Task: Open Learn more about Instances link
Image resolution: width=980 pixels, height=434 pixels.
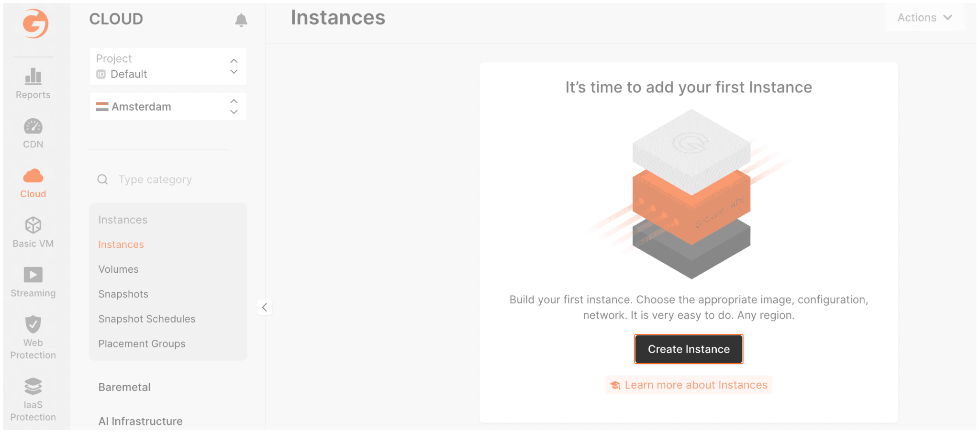Action: pos(689,385)
